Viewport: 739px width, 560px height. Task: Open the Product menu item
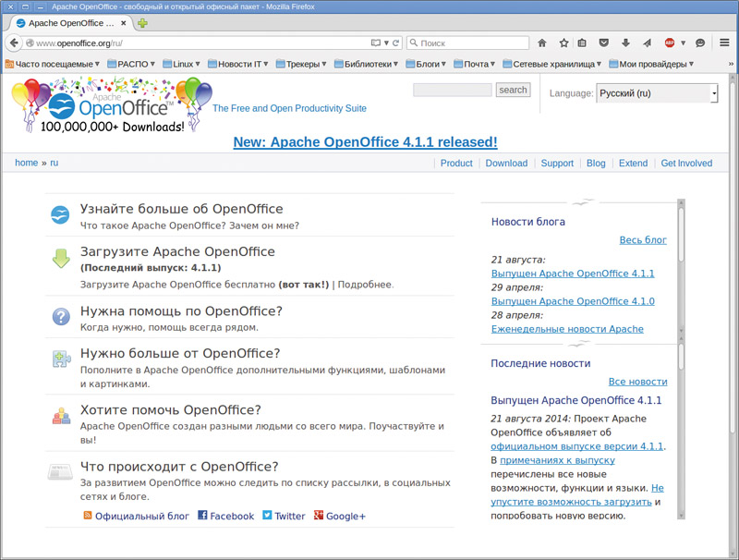(x=456, y=163)
